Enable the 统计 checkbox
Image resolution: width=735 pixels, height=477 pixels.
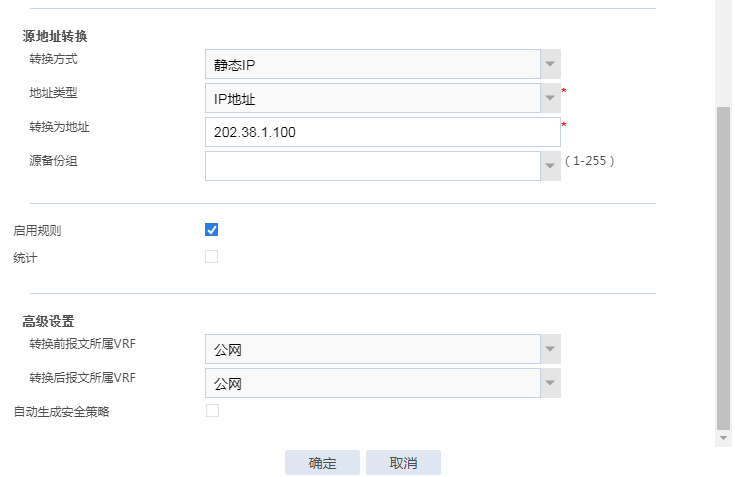coord(212,256)
